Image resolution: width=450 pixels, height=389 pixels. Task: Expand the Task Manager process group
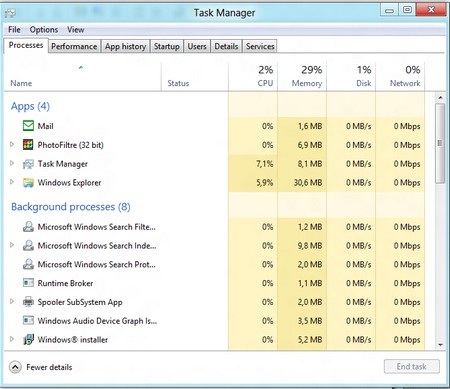[12, 163]
